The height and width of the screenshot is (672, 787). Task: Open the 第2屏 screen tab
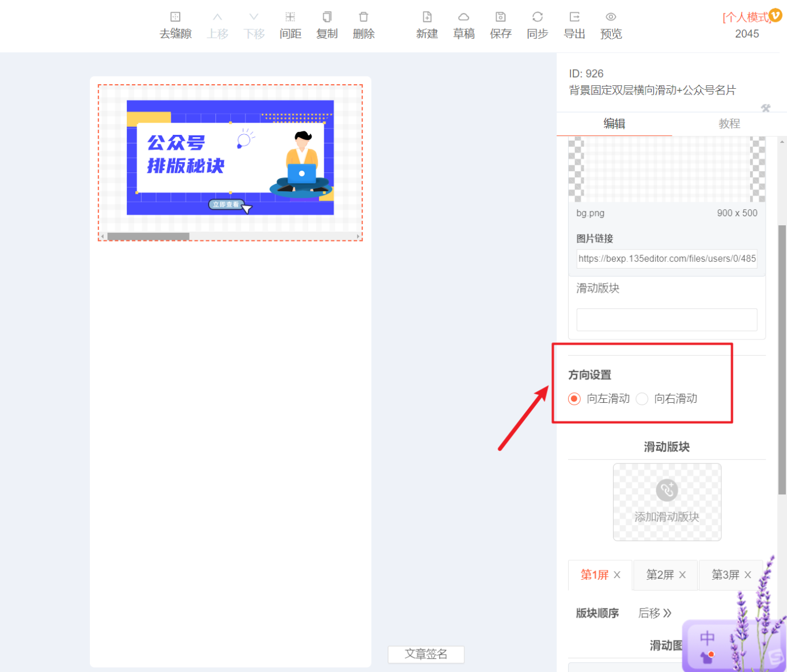pyautogui.click(x=660, y=575)
